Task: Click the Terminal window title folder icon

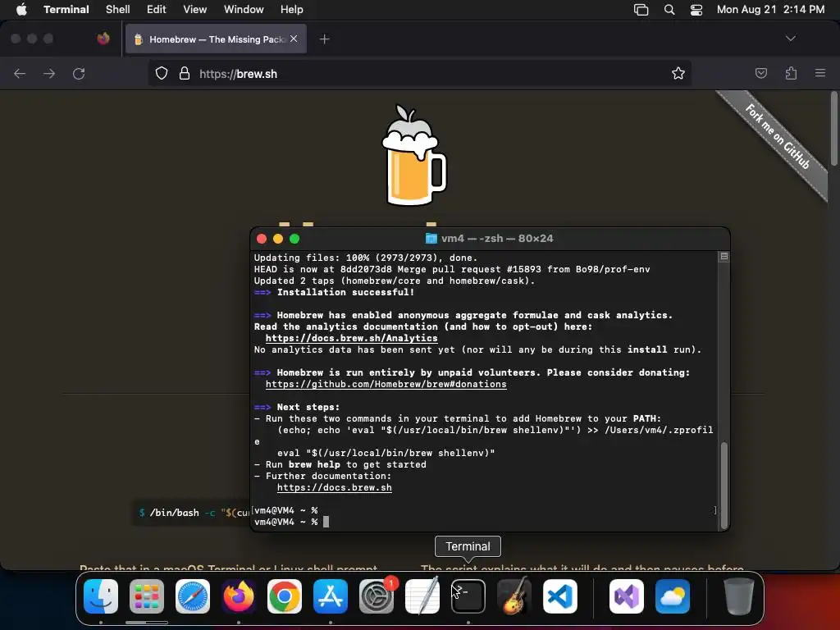Action: pyautogui.click(x=431, y=239)
